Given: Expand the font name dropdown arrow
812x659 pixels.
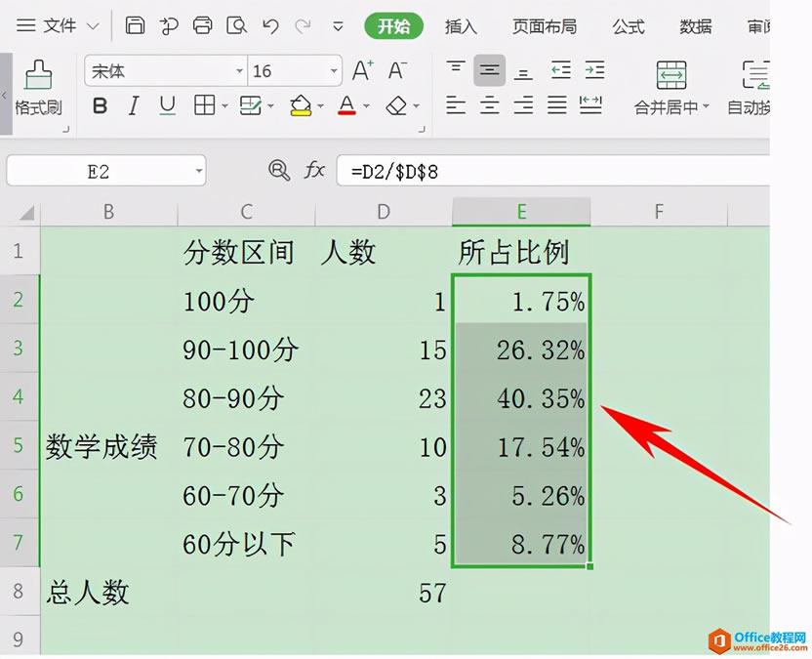Looking at the screenshot, I should [x=239, y=71].
